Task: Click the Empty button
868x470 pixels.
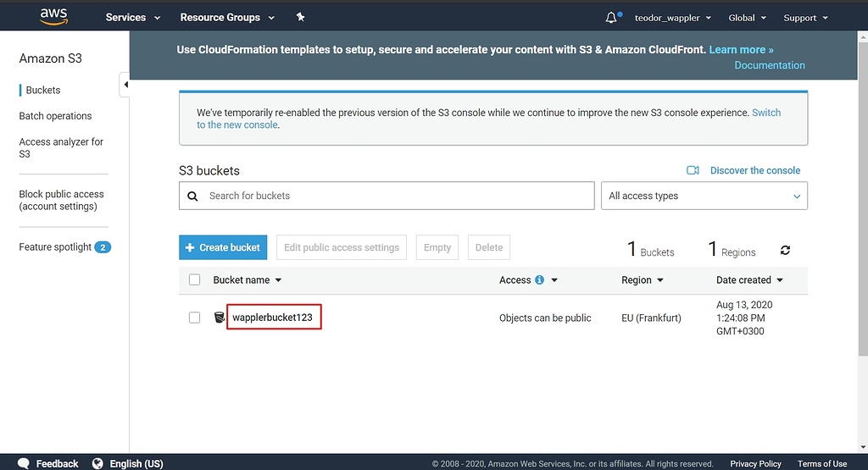Action: click(437, 247)
